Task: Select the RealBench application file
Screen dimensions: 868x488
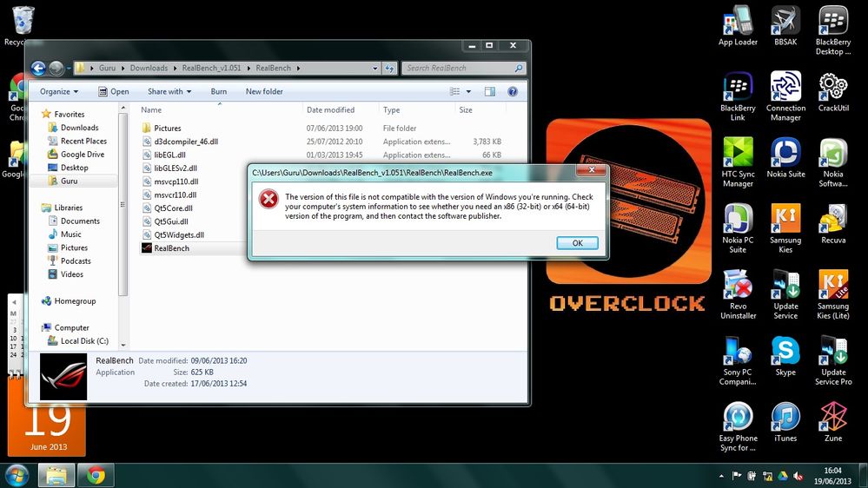Action: [x=171, y=247]
